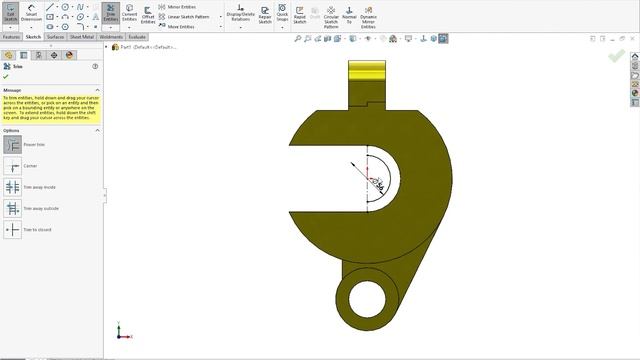This screenshot has height=360, width=640.
Task: Open the Linear Sketch Pattern dropdown arrow
Action: [x=221, y=17]
